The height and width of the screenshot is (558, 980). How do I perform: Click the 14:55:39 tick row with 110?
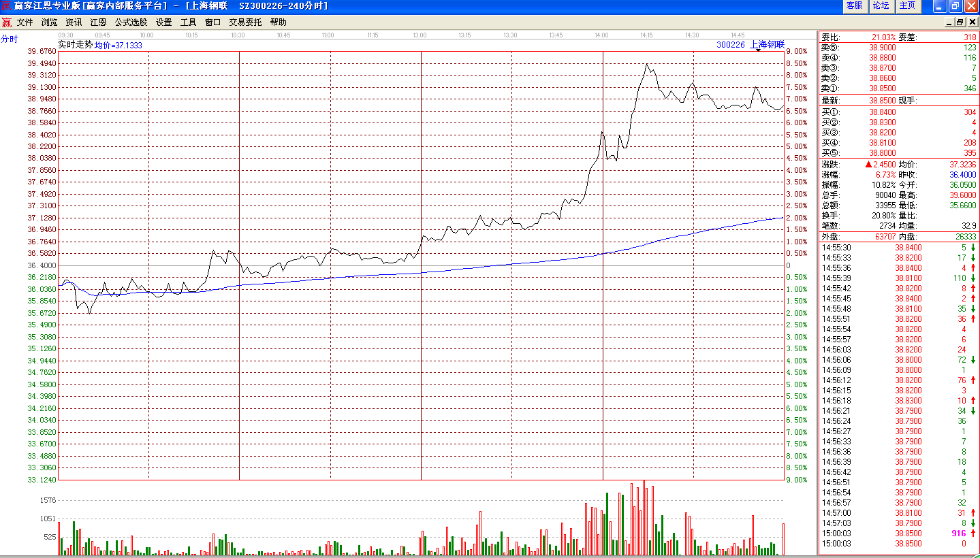pyautogui.click(x=898, y=278)
